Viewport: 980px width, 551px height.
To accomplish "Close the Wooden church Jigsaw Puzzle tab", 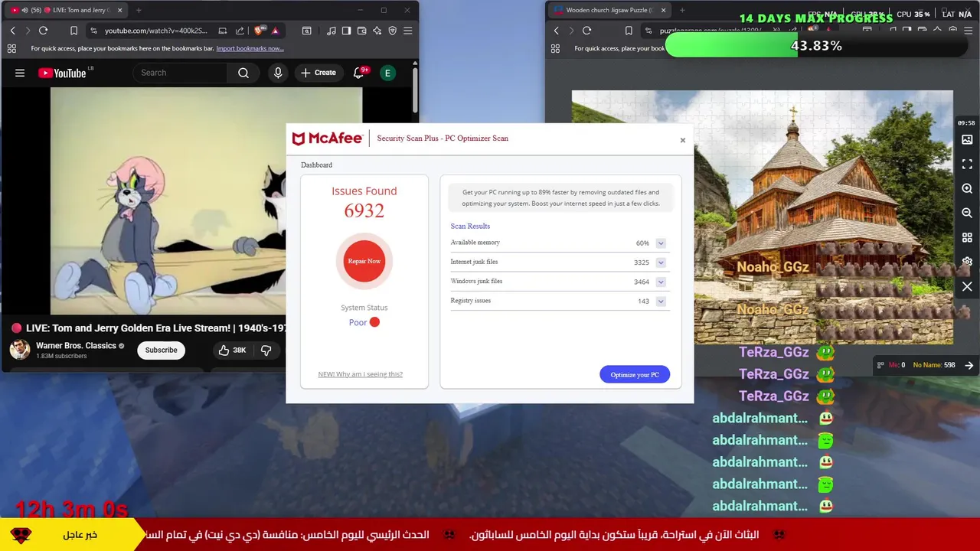I will 661,10.
